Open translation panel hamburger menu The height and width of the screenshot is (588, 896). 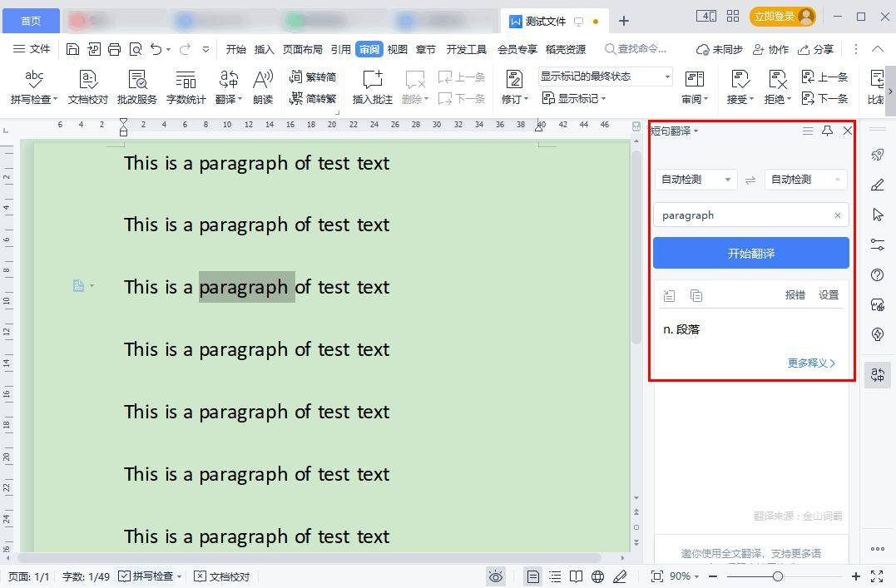click(808, 131)
